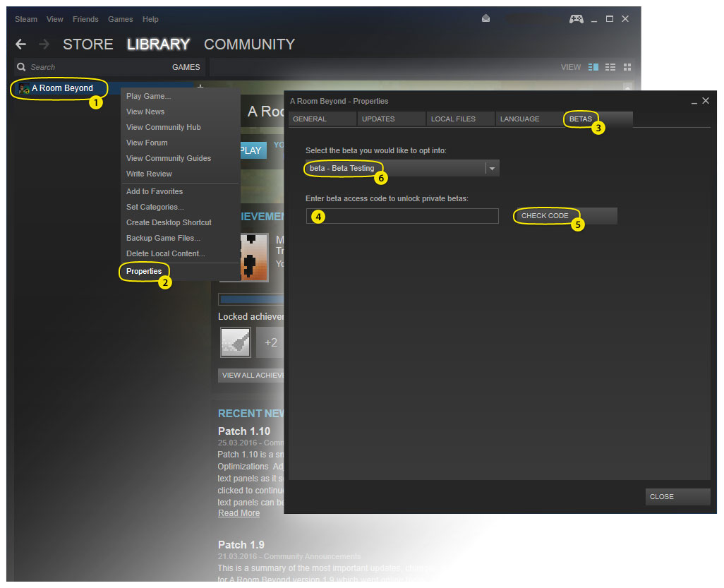Switch to the BETAS tab

pos(598,119)
